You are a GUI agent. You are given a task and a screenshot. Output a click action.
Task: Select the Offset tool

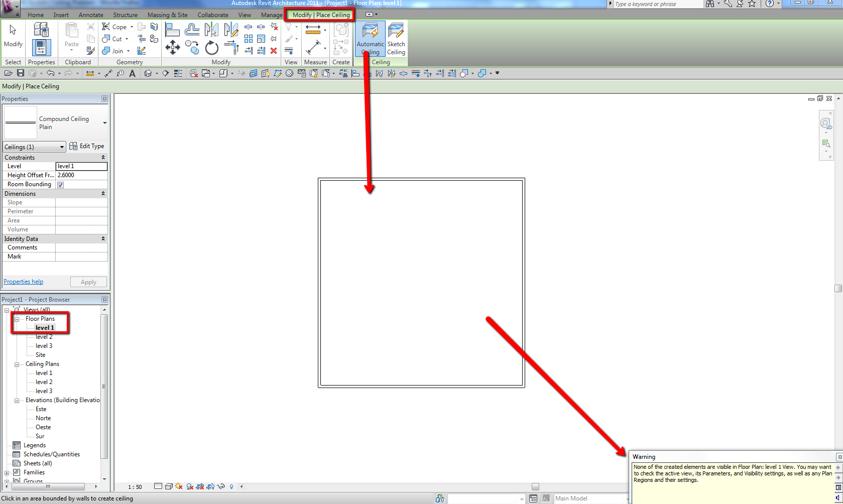[192, 30]
